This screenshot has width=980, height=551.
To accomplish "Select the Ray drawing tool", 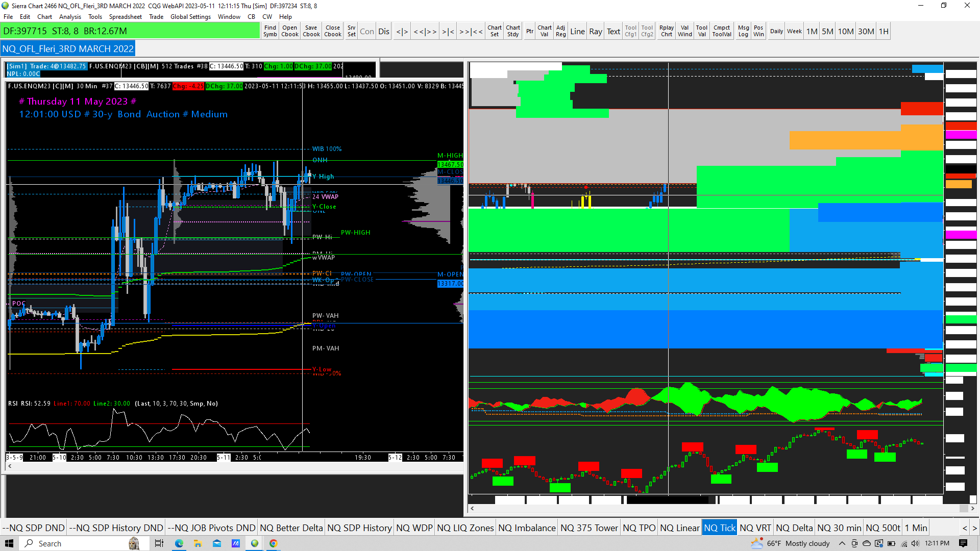I will click(x=595, y=31).
